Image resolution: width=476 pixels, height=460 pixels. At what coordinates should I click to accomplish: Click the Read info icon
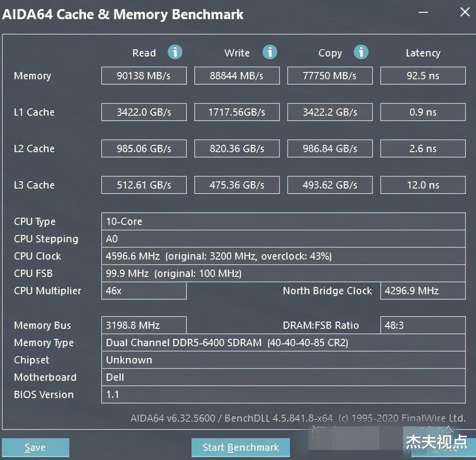(175, 52)
